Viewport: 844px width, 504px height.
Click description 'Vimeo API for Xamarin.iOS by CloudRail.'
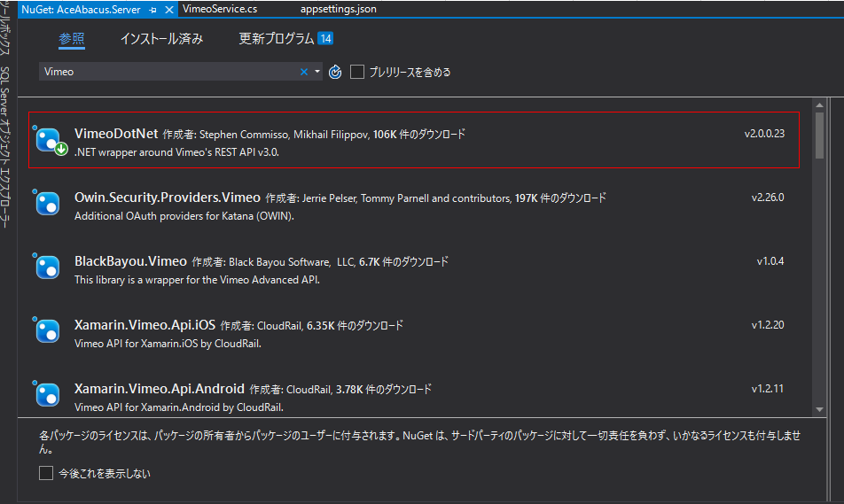pyautogui.click(x=168, y=344)
